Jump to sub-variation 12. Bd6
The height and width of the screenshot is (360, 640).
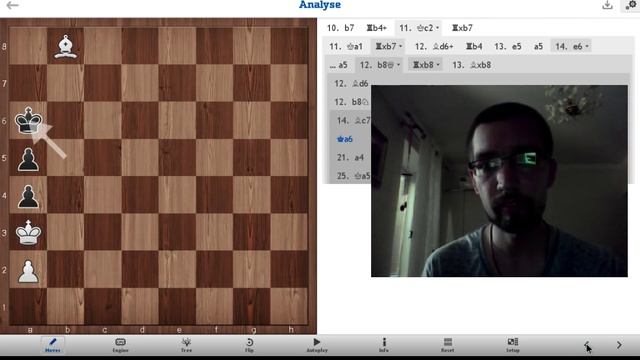click(x=351, y=83)
